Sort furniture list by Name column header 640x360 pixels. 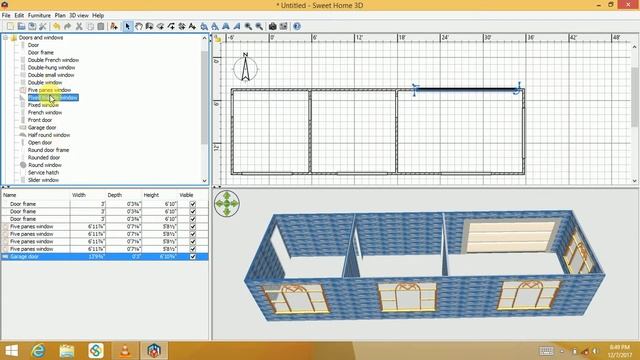click(x=36, y=195)
